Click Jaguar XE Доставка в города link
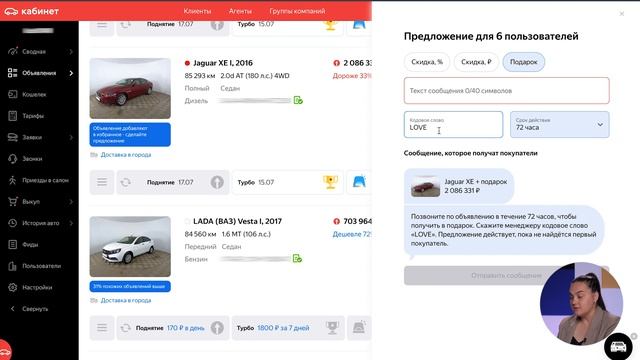The height and width of the screenshot is (360, 640). coord(126,155)
